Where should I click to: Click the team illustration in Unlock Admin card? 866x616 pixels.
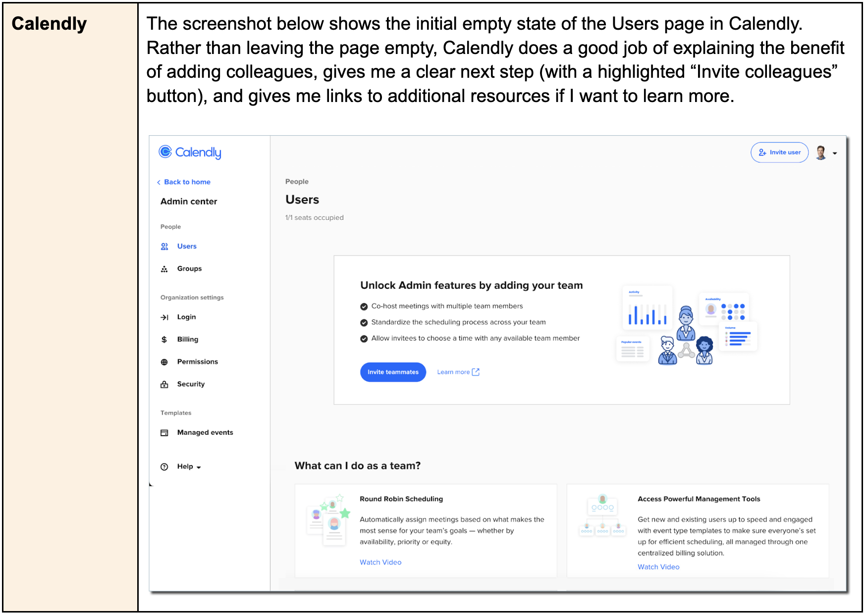point(687,326)
